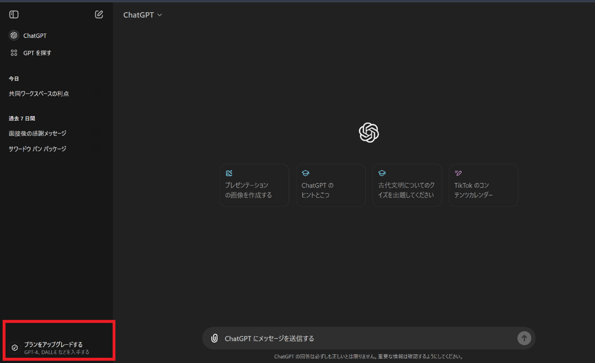Click the pen icon on the TikTok card

(x=458, y=173)
